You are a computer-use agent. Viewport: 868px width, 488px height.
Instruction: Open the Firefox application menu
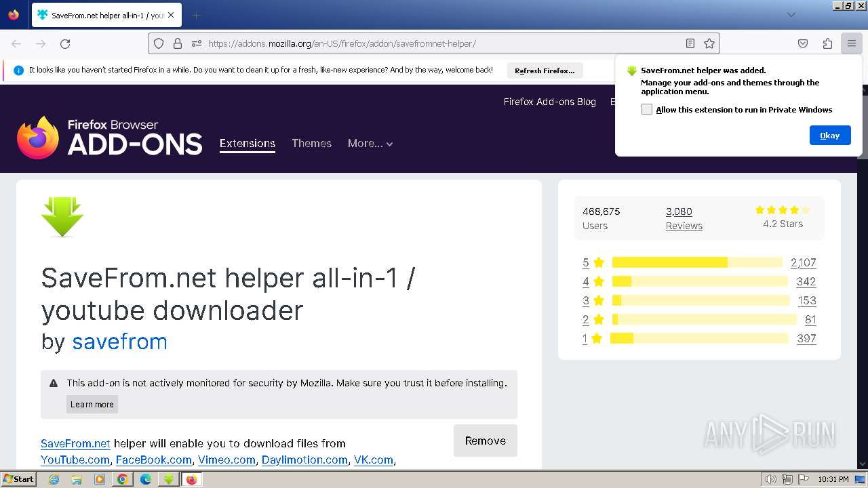click(x=852, y=43)
